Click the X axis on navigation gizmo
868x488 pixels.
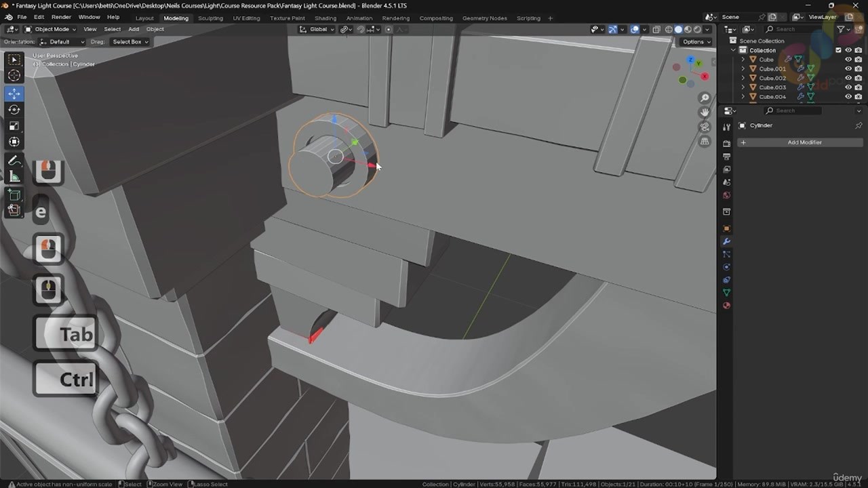pos(704,77)
